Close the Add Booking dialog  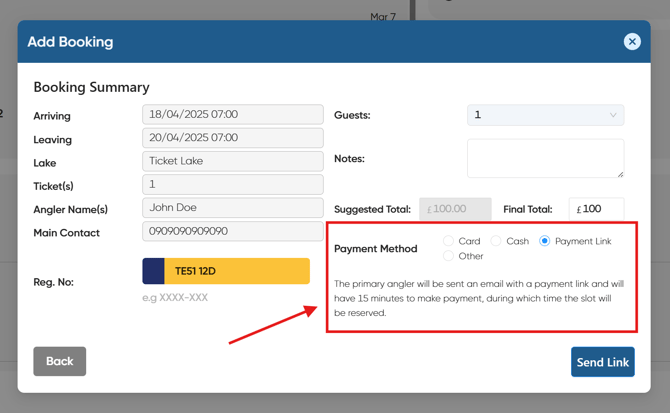(631, 41)
